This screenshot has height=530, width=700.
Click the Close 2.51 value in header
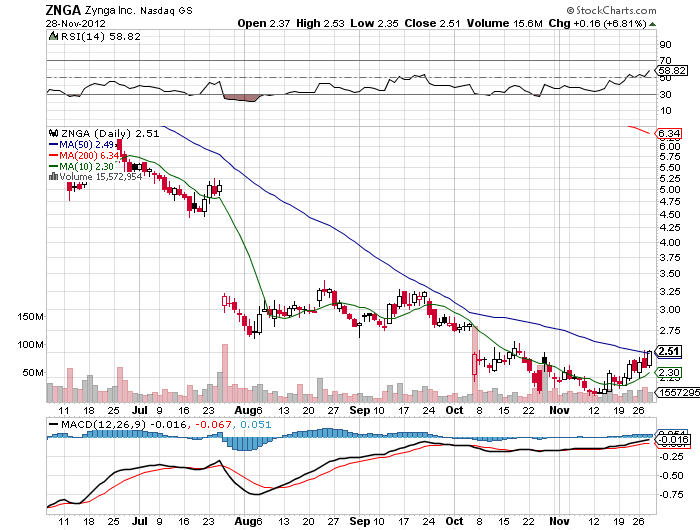[x=432, y=23]
